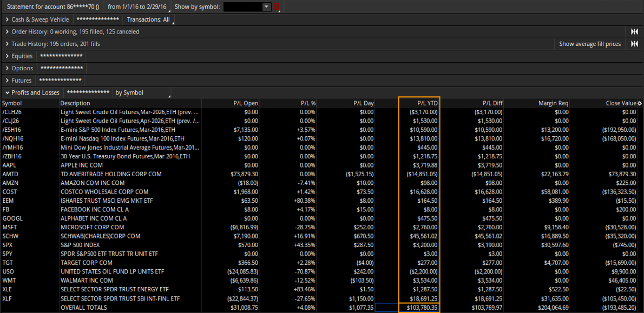Select the XLE symbol cell
644x313 pixels.
(x=30, y=289)
